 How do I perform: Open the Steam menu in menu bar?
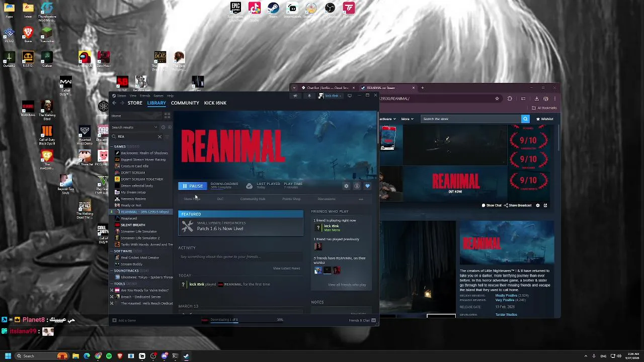coord(121,96)
